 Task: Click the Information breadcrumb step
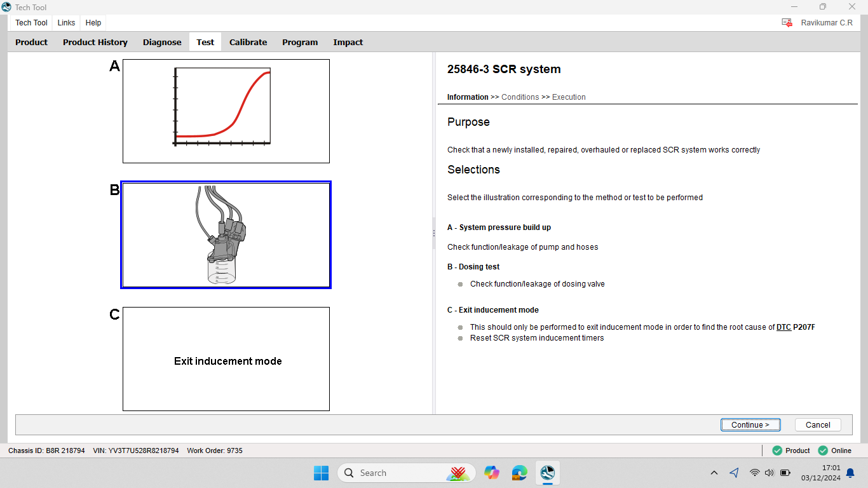tap(468, 97)
